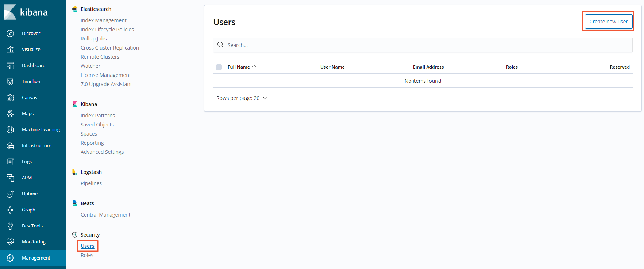Open License Management link
Viewport: 644px width, 269px height.
[x=106, y=75]
